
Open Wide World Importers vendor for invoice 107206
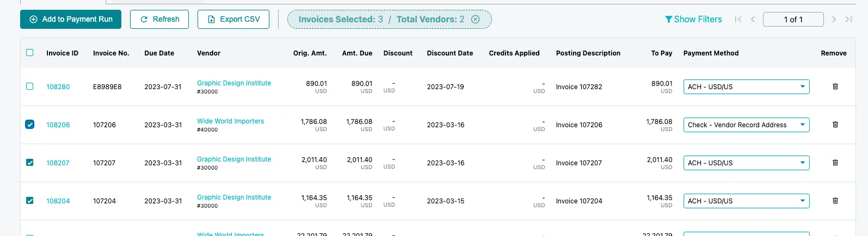(230, 121)
